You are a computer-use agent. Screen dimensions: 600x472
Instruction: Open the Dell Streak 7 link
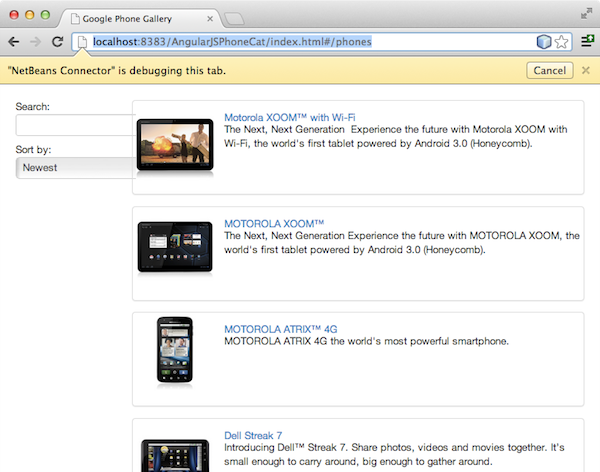[253, 435]
